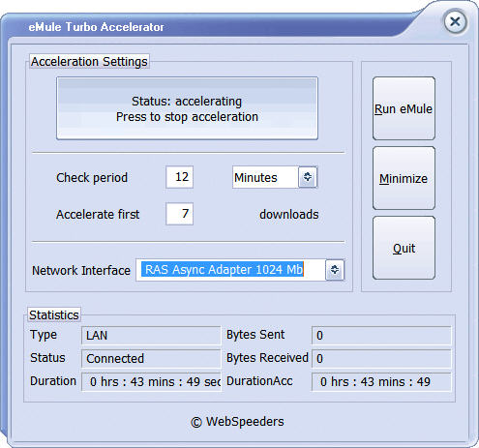This screenshot has width=479, height=448.
Task: Click the Network Interface label
Action: [81, 270]
